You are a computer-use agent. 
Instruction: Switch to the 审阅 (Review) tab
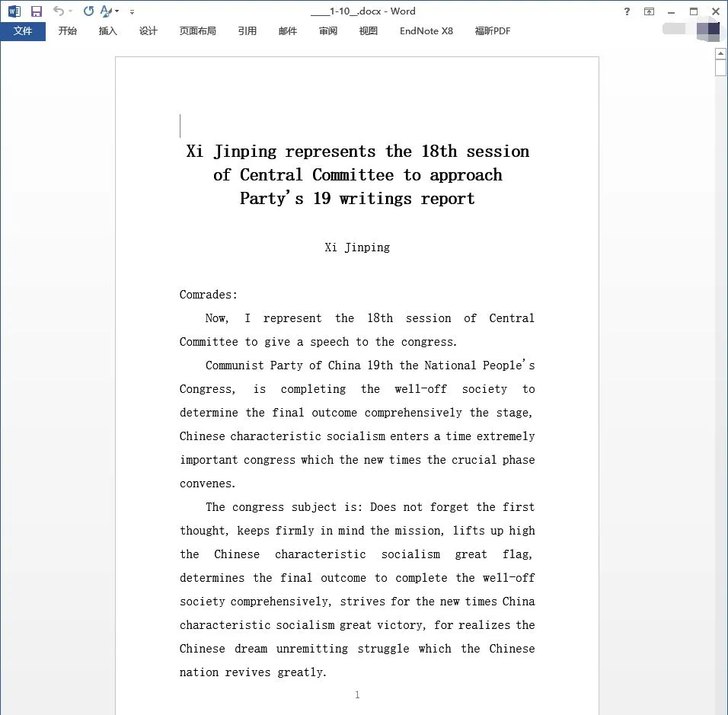[x=327, y=31]
